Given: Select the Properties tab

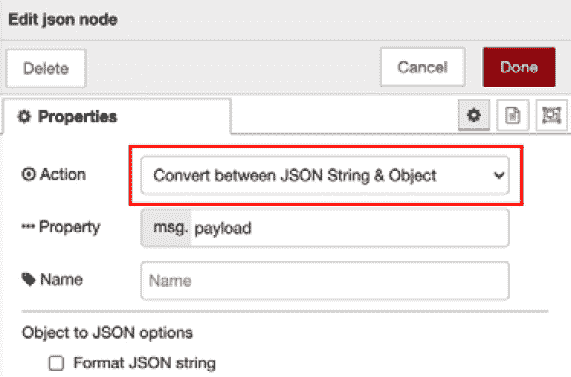Looking at the screenshot, I should click(x=117, y=117).
